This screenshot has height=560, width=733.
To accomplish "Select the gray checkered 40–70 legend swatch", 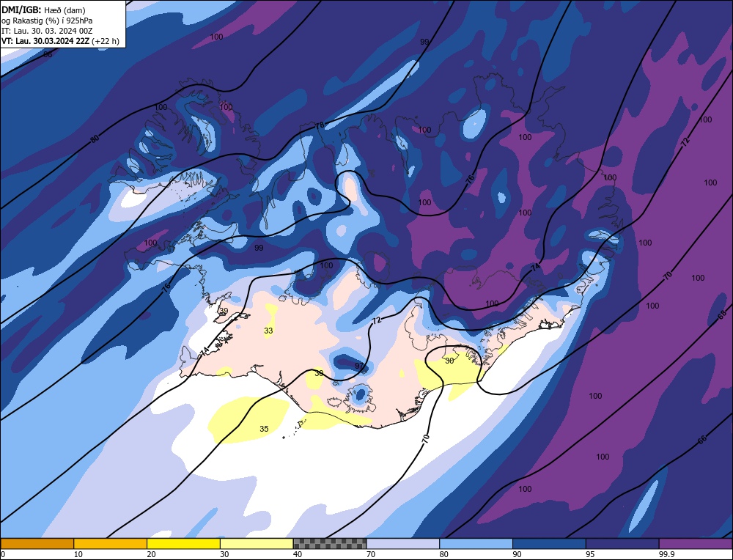I will tap(330, 544).
